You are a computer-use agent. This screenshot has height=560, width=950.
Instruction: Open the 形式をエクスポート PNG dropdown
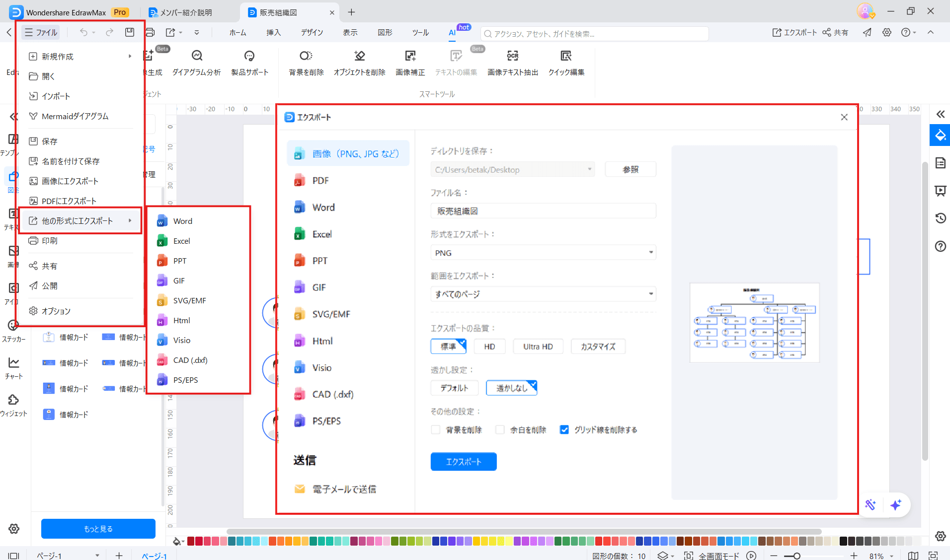coord(543,252)
